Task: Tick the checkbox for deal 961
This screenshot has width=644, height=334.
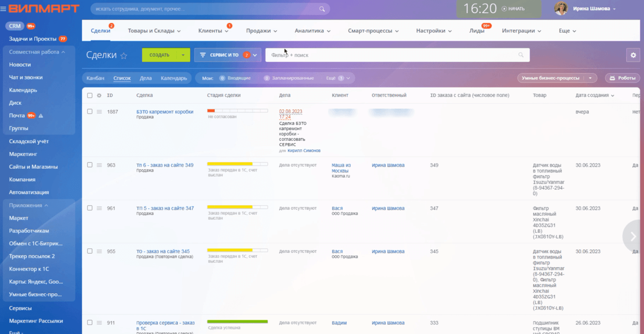Action: click(89, 208)
